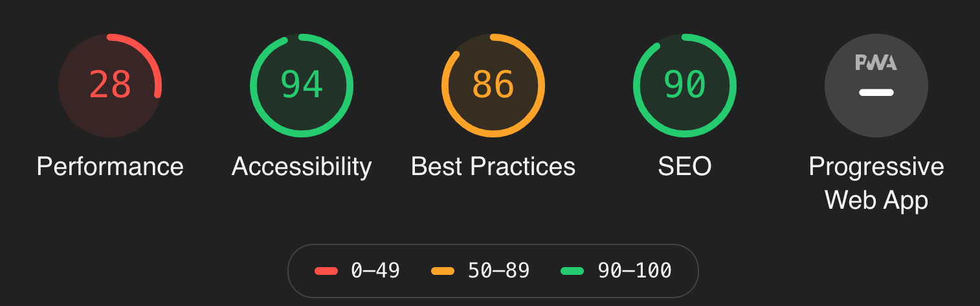Open the Progressive Web App label
This screenshot has width=980, height=306.
pyautogui.click(x=876, y=183)
